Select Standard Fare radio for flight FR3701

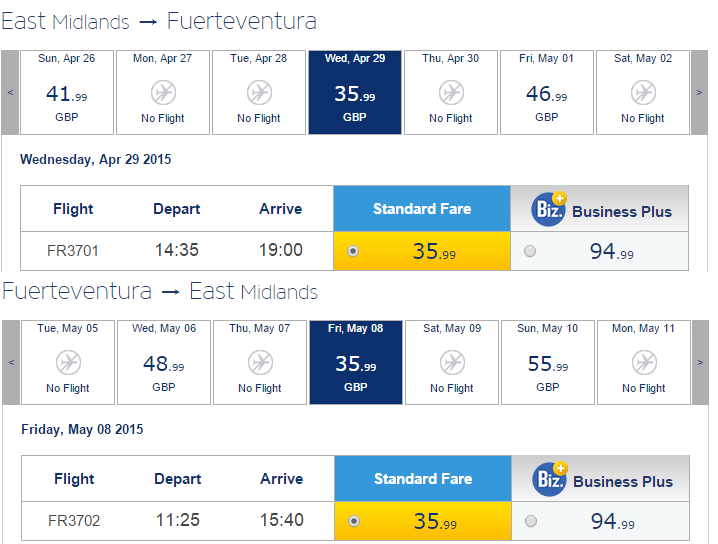[x=353, y=251]
